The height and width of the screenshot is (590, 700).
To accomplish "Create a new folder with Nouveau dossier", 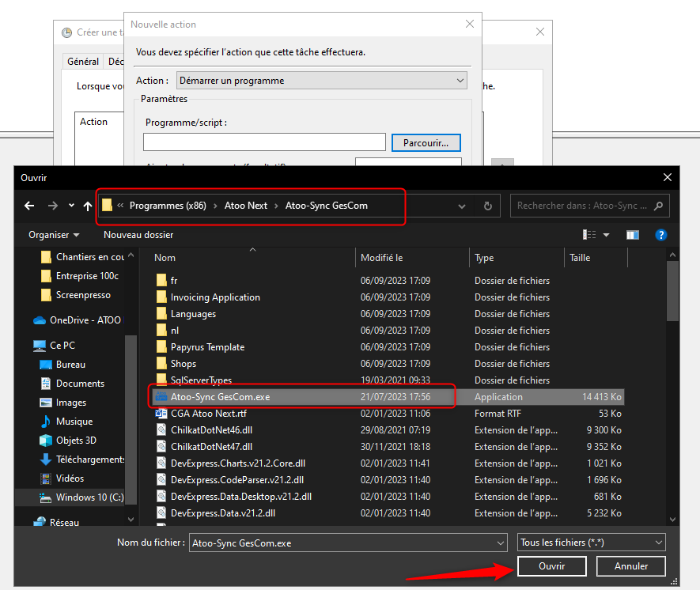I will tap(138, 235).
